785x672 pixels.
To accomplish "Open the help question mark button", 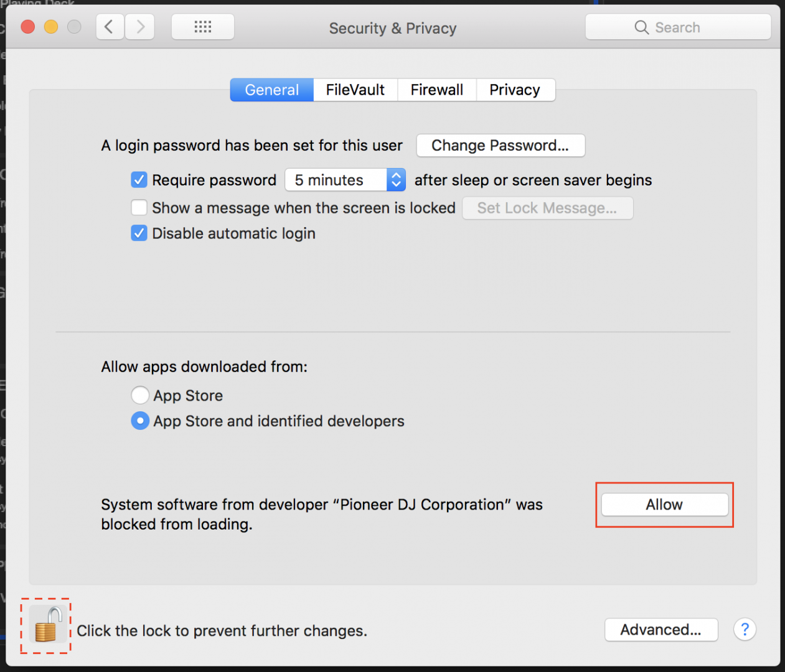I will click(745, 629).
